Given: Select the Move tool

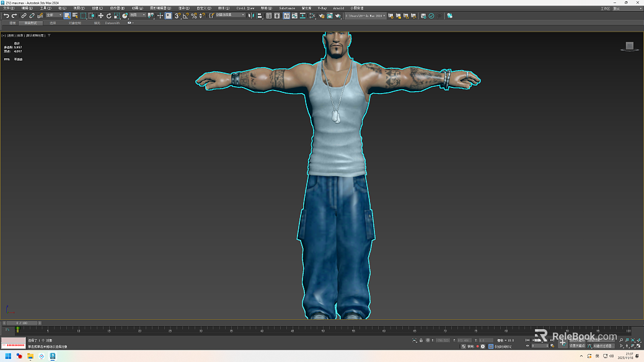Looking at the screenshot, I should click(100, 15).
